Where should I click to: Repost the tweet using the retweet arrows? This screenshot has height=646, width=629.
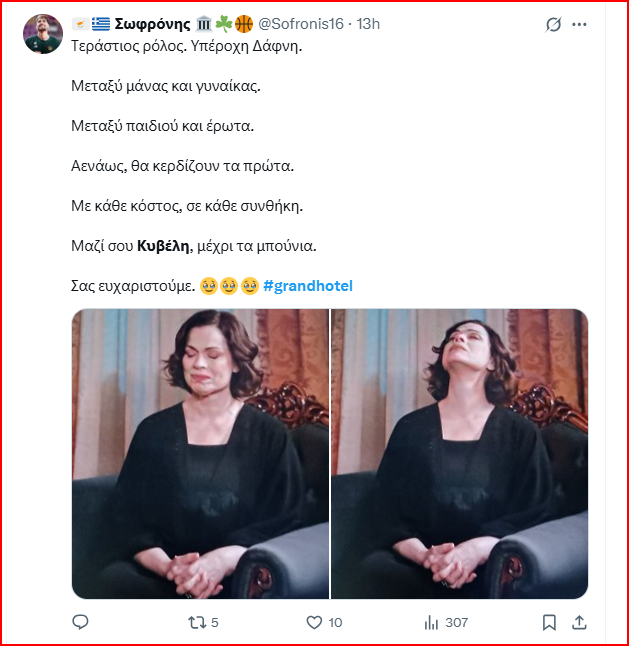(x=196, y=622)
